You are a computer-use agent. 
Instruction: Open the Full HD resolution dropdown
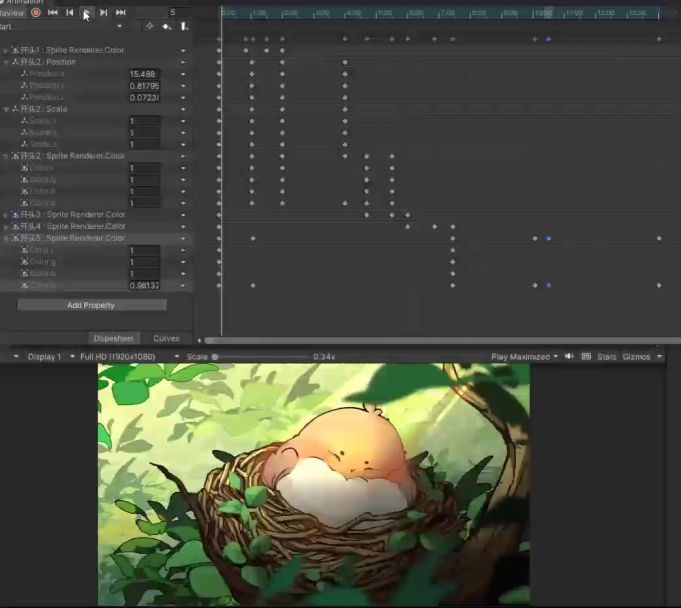click(x=130, y=356)
